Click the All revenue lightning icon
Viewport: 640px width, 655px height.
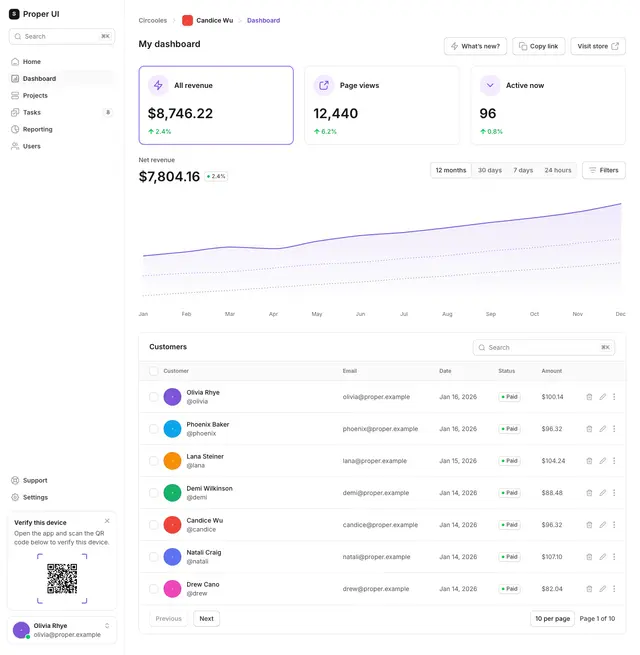coord(158,85)
